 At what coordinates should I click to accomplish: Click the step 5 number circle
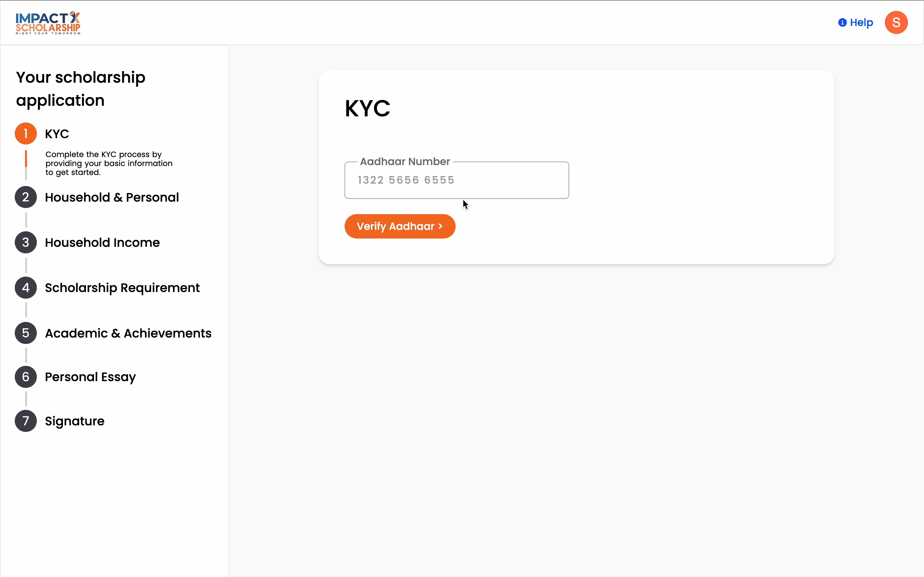pos(26,333)
